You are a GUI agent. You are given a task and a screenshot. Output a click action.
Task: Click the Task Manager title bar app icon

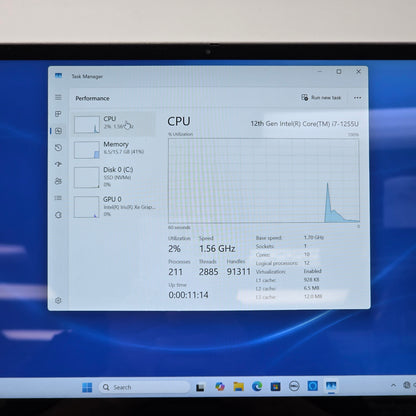[58, 76]
